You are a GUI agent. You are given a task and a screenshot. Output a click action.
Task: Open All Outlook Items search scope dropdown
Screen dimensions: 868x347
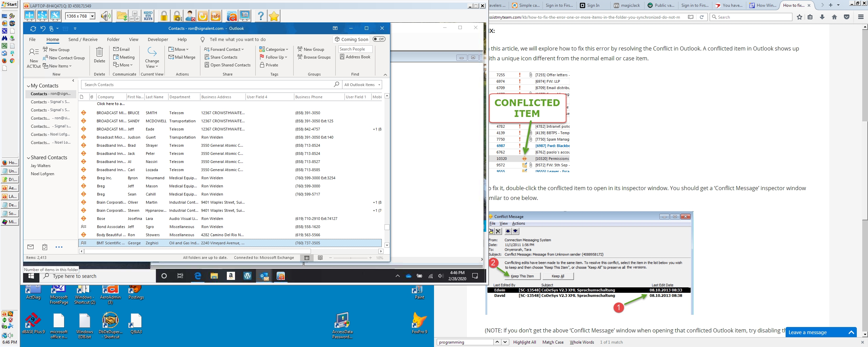point(362,85)
